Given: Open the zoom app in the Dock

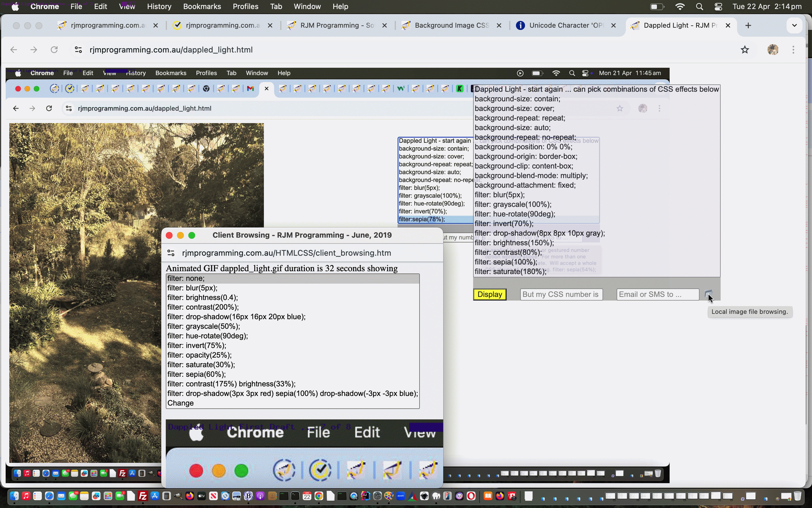Looking at the screenshot, I should click(401, 496).
